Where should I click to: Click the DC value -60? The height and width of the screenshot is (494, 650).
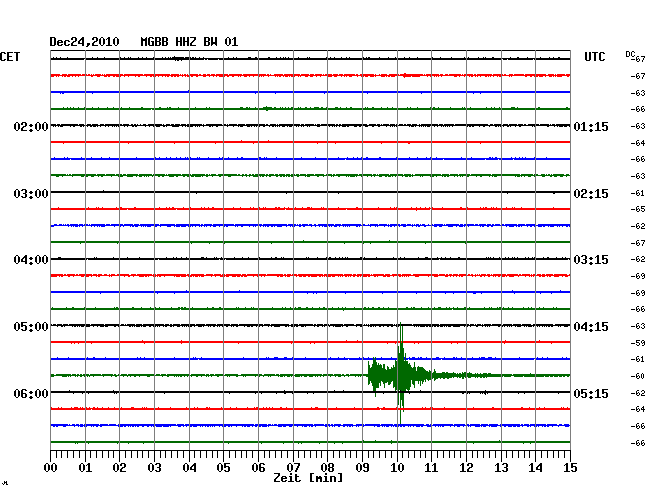[x=638, y=376]
